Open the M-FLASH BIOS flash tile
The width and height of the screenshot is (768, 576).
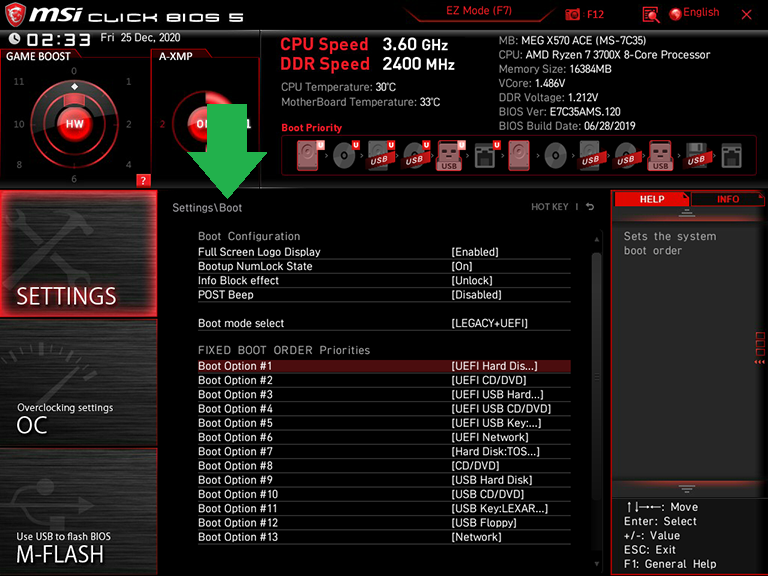tap(78, 511)
